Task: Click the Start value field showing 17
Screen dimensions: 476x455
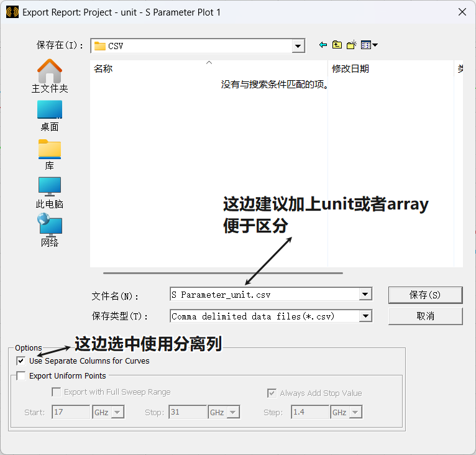Action: click(x=71, y=412)
